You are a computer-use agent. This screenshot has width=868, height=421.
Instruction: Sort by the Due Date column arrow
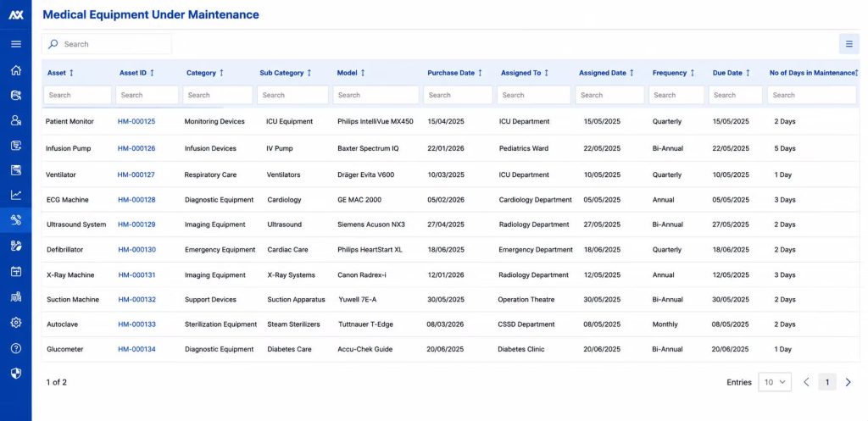[x=748, y=73]
